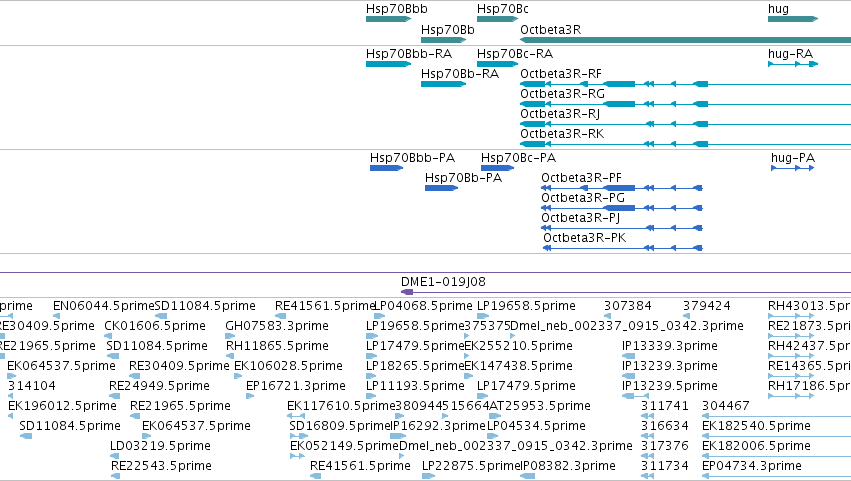Click the 379424 feature
Viewport: 851px width, 481px height.
[x=687, y=316]
